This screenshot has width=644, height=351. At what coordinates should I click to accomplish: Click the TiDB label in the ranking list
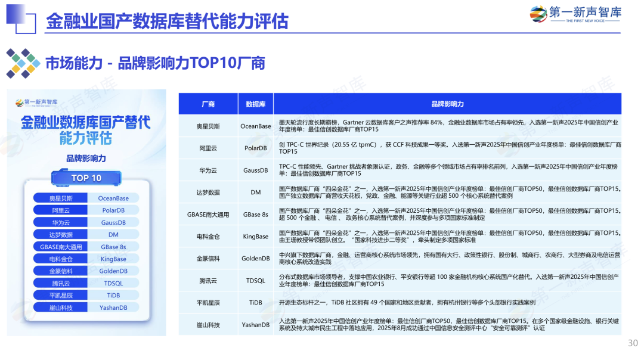(113, 294)
